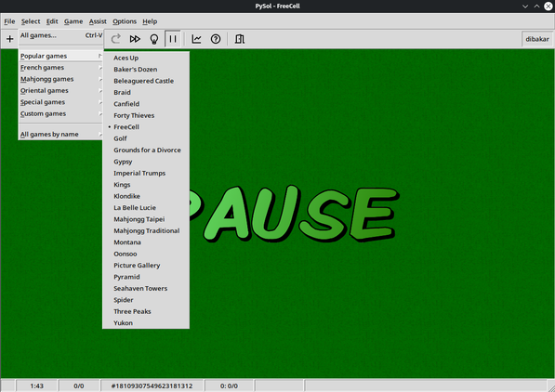Select Imperial Trumps game
555x392 pixels.
pyautogui.click(x=146, y=174)
